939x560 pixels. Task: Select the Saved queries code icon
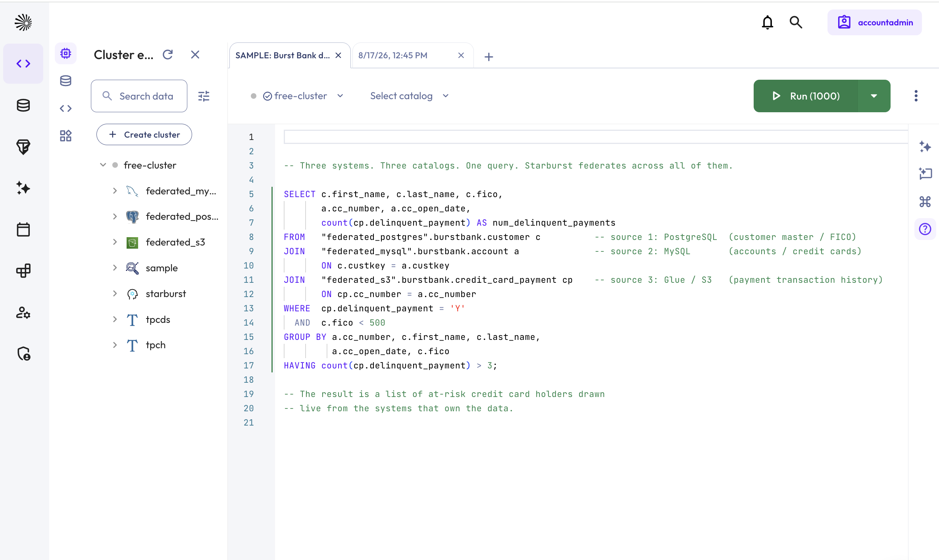(65, 108)
